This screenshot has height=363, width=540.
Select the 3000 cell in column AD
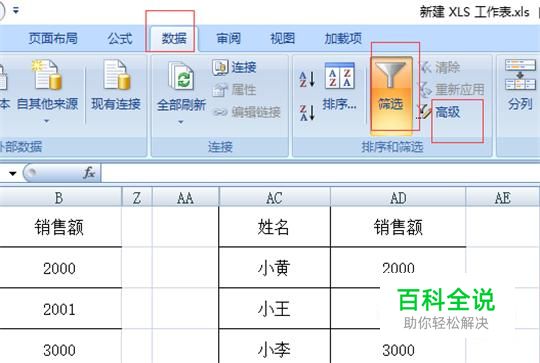(398, 348)
